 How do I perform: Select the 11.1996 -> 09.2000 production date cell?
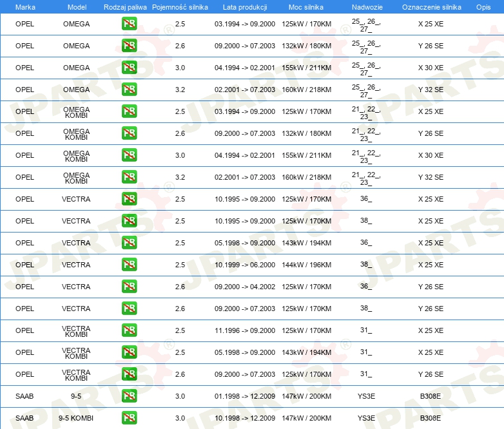(x=245, y=330)
